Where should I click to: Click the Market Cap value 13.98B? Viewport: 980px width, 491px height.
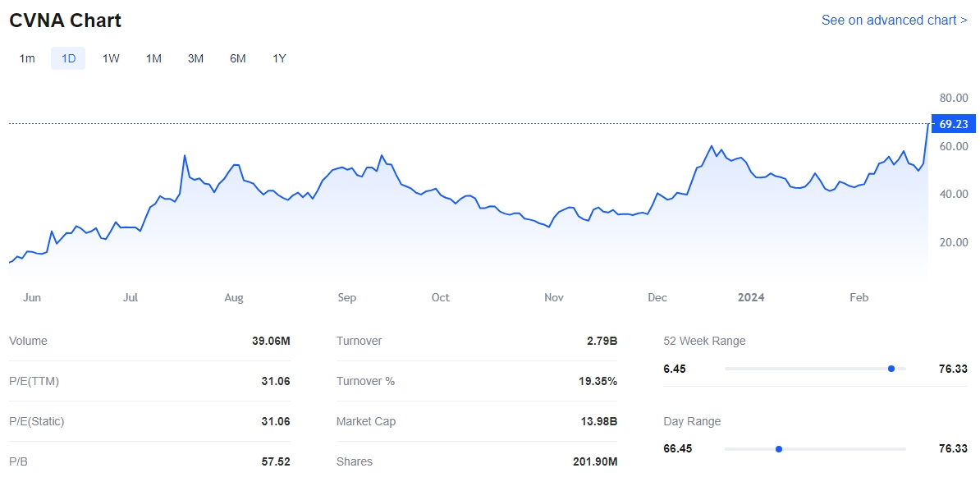pos(598,421)
